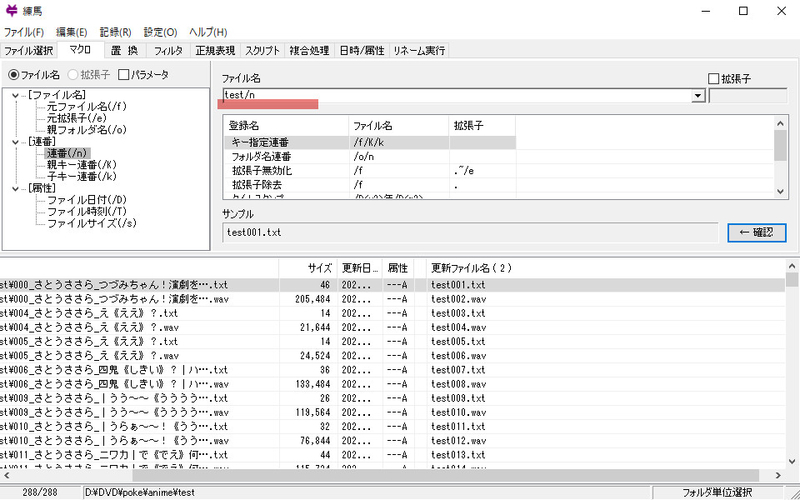Click the 更新ファイル名 ( 2 ) column header
This screenshot has width=800, height=500.
point(606,268)
